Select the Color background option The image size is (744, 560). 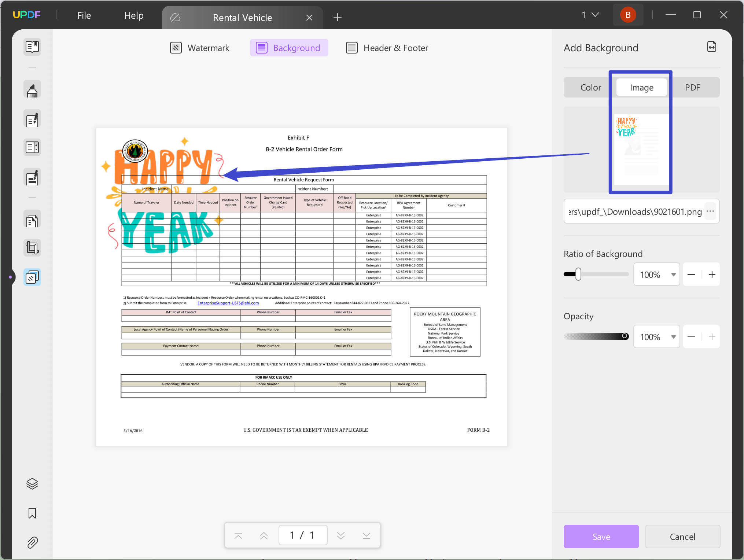click(590, 87)
